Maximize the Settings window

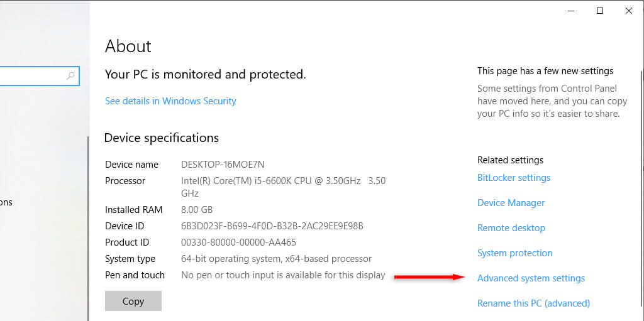[x=600, y=11]
